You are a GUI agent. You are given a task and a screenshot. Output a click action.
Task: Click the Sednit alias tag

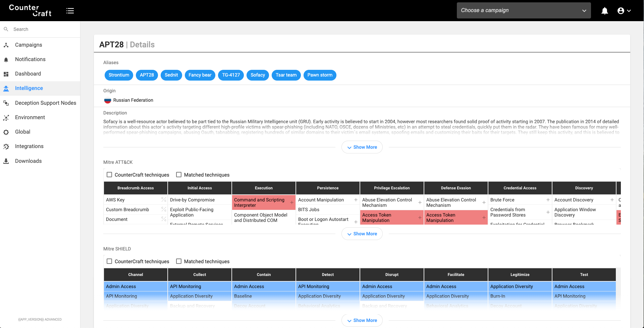tap(171, 75)
